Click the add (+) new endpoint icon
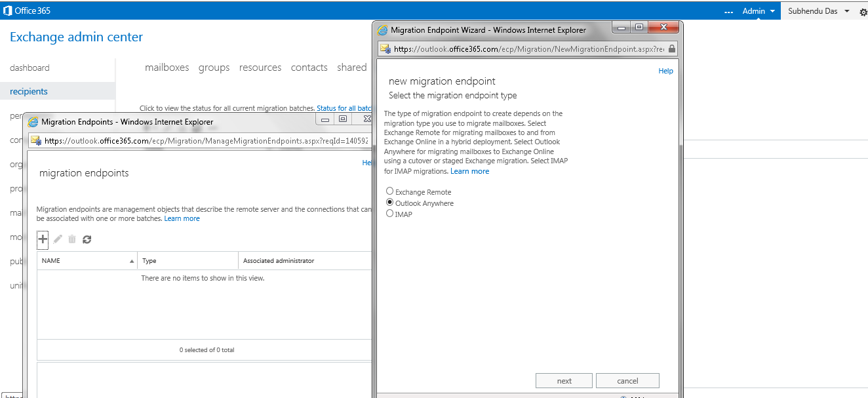Viewport: 868px width, 398px height. point(43,239)
